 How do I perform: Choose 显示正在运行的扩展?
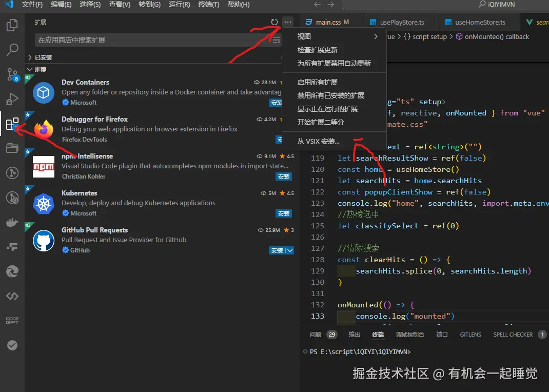[x=334, y=109]
